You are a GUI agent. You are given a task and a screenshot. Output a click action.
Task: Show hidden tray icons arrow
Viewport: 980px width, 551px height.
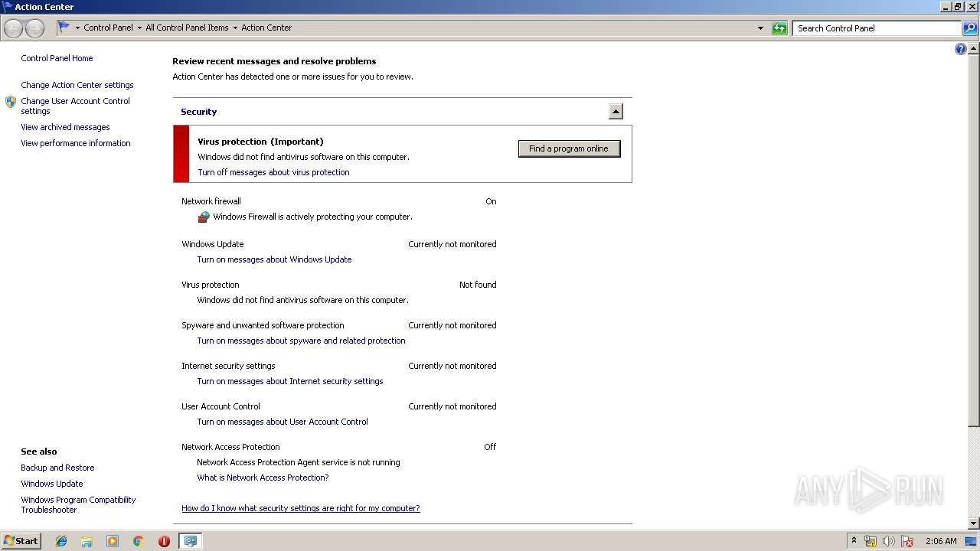[854, 541]
